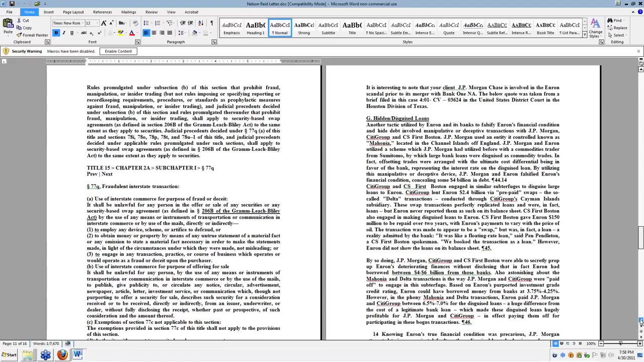Toggle Justify alignment
Screen dimensions: 644x362
[x=169, y=33]
